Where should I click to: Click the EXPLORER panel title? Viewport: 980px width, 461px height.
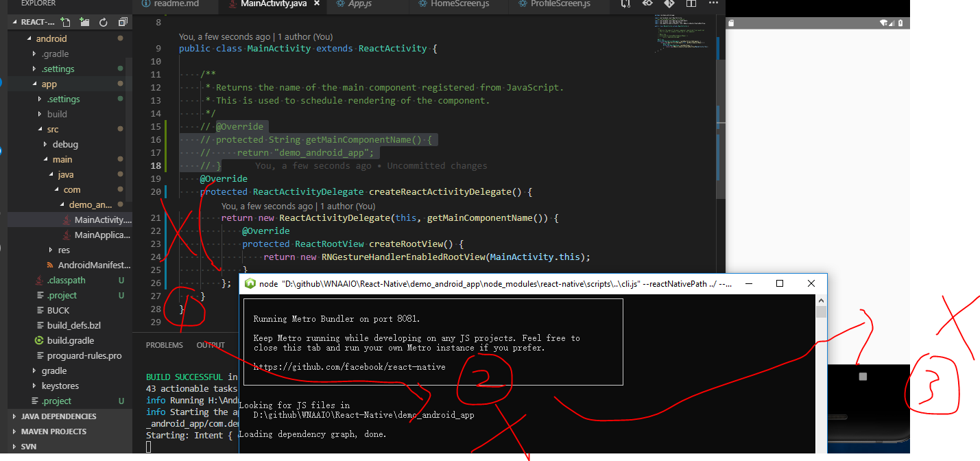(38, 3)
